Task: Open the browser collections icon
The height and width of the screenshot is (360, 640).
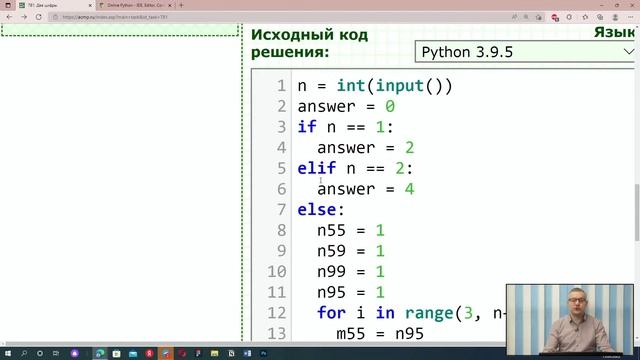Action: pyautogui.click(x=600, y=17)
